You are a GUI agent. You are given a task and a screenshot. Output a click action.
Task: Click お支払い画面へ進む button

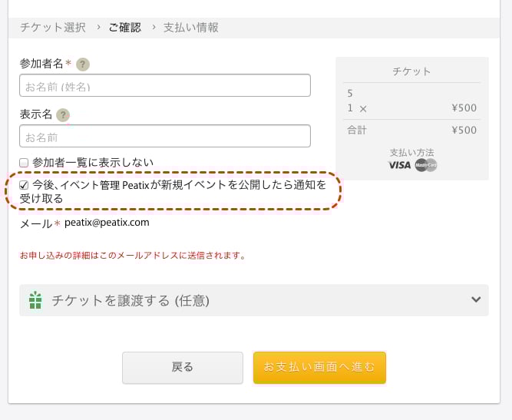click(x=319, y=368)
